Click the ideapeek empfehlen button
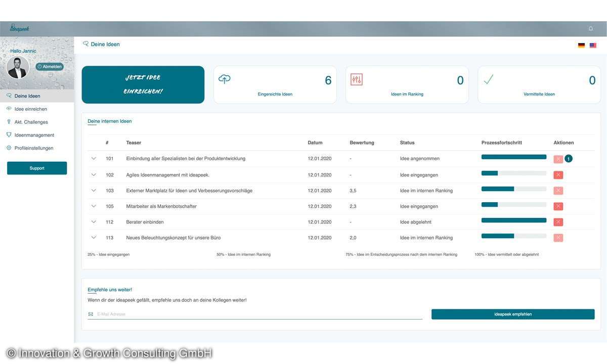Screen dimensions: 607x364 [513, 314]
